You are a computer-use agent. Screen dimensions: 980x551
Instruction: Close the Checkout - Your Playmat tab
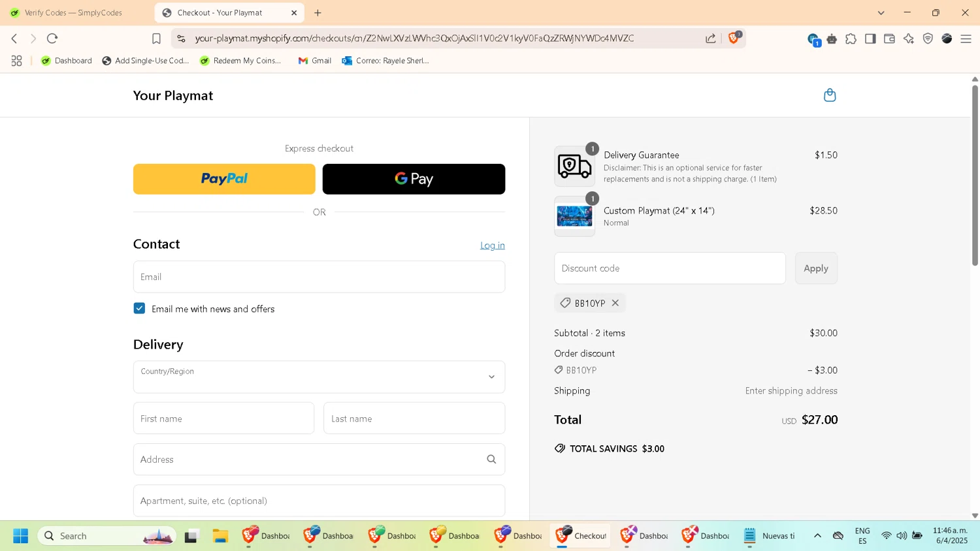294,12
